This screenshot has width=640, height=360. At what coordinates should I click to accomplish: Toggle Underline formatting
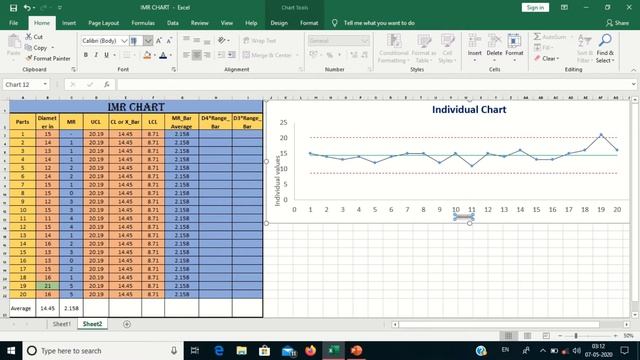(107, 55)
